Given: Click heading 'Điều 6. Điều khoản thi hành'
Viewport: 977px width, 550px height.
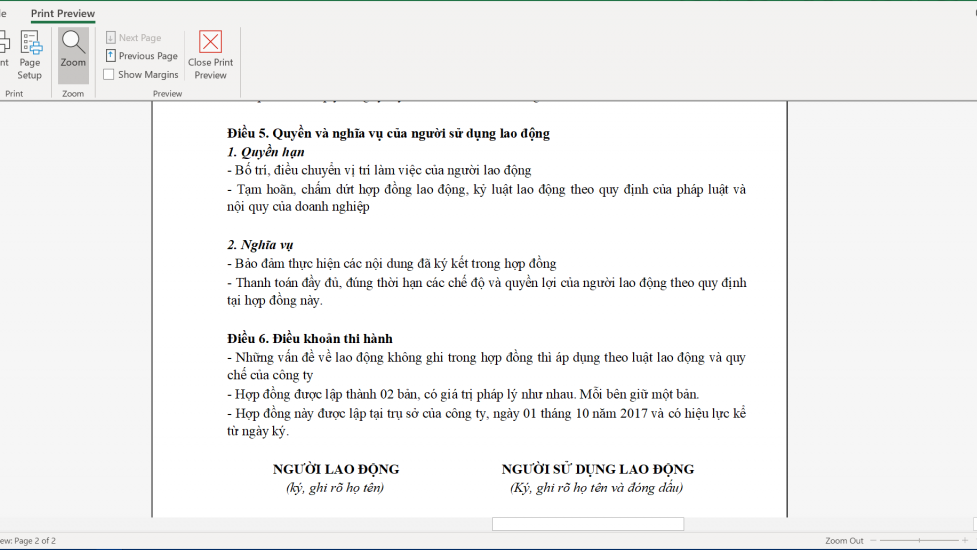Looking at the screenshot, I should click(x=310, y=339).
